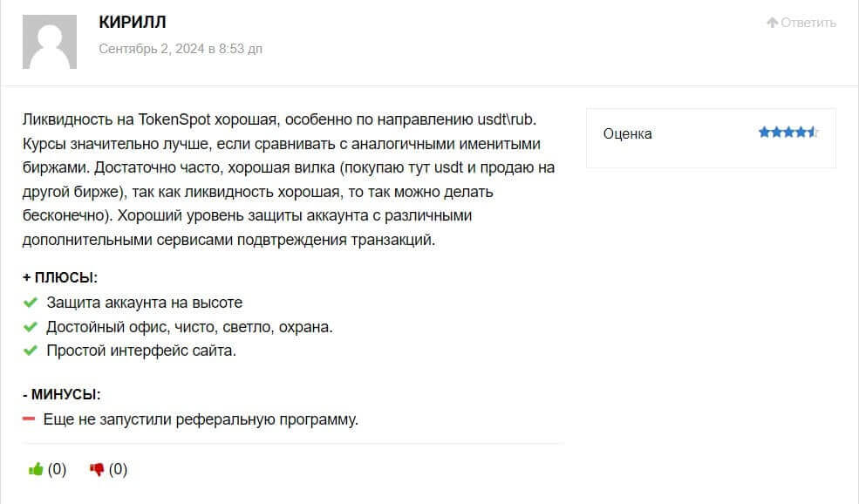The width and height of the screenshot is (859, 504).
Task: Click the red minus icon under МИНУСЫ
Action: click(29, 419)
